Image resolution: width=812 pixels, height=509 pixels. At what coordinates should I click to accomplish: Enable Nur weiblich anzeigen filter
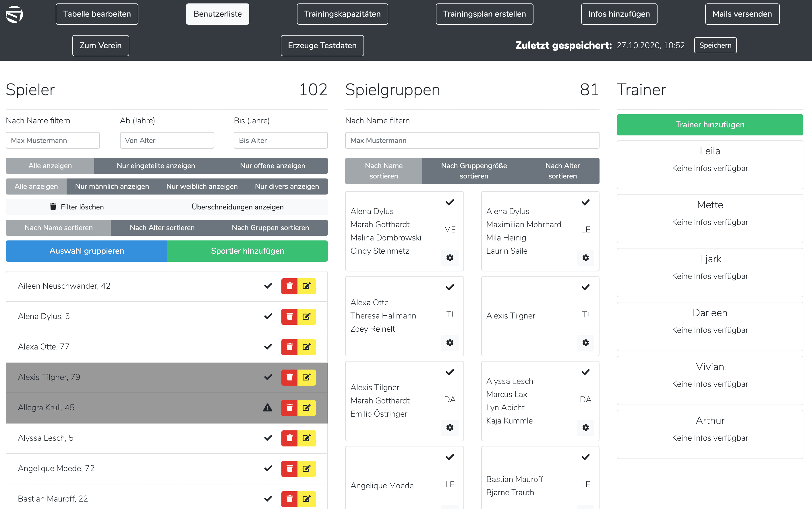202,186
